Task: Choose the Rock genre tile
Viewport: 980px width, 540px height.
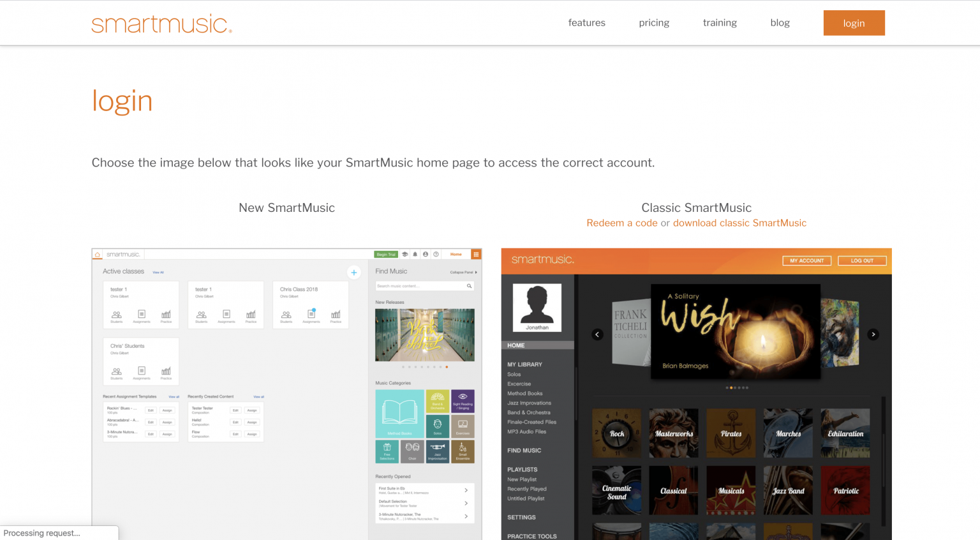Action: [616, 433]
